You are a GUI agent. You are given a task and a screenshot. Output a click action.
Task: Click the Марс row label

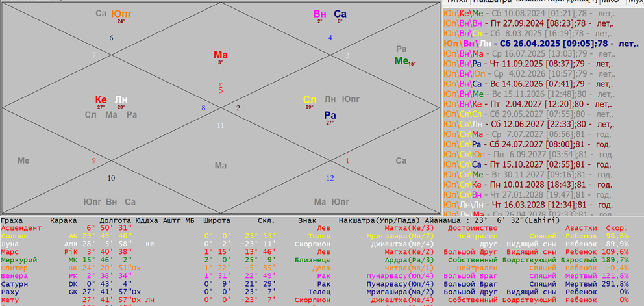tap(9, 251)
